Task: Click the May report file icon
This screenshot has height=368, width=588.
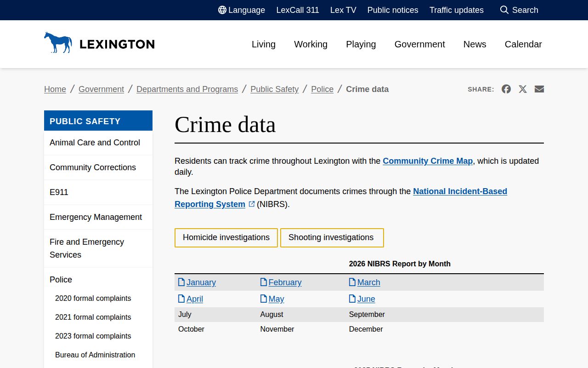Action: (264, 299)
